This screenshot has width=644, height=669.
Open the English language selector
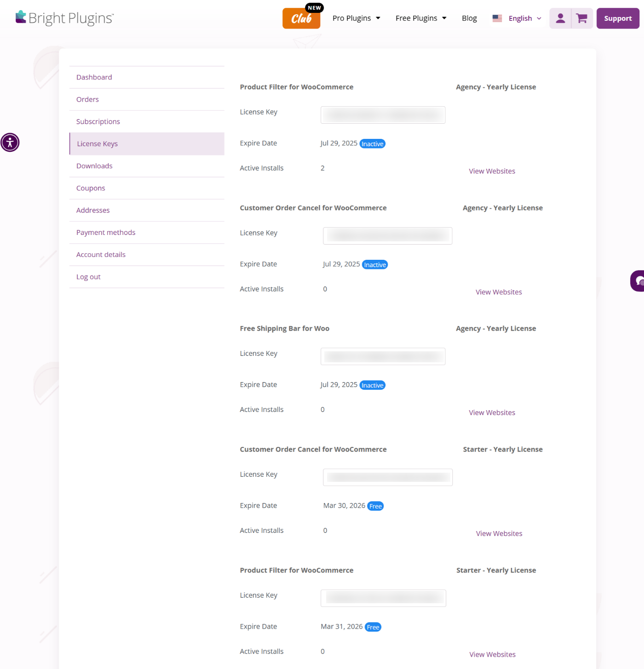point(520,18)
